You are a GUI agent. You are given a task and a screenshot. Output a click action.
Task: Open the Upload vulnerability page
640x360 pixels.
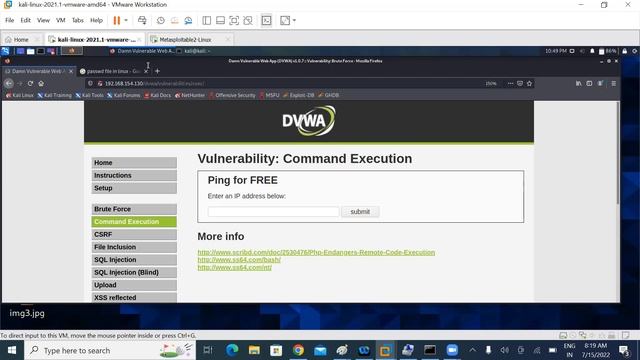tap(134, 285)
